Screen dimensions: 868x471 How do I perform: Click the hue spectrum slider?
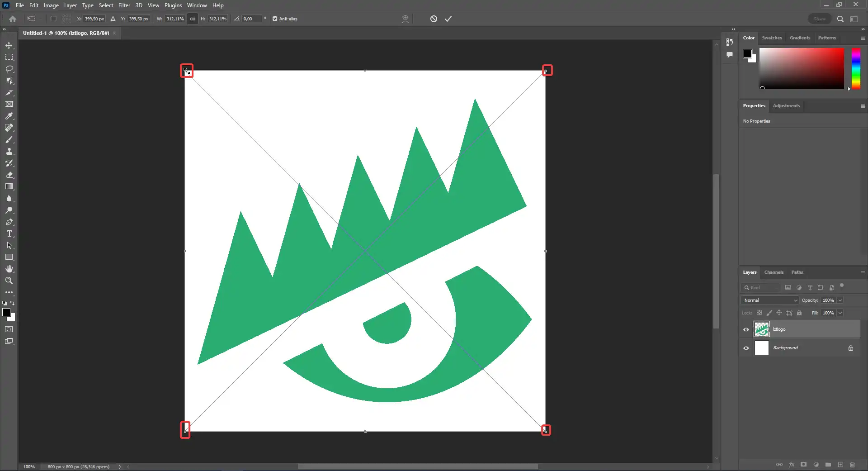coord(856,69)
